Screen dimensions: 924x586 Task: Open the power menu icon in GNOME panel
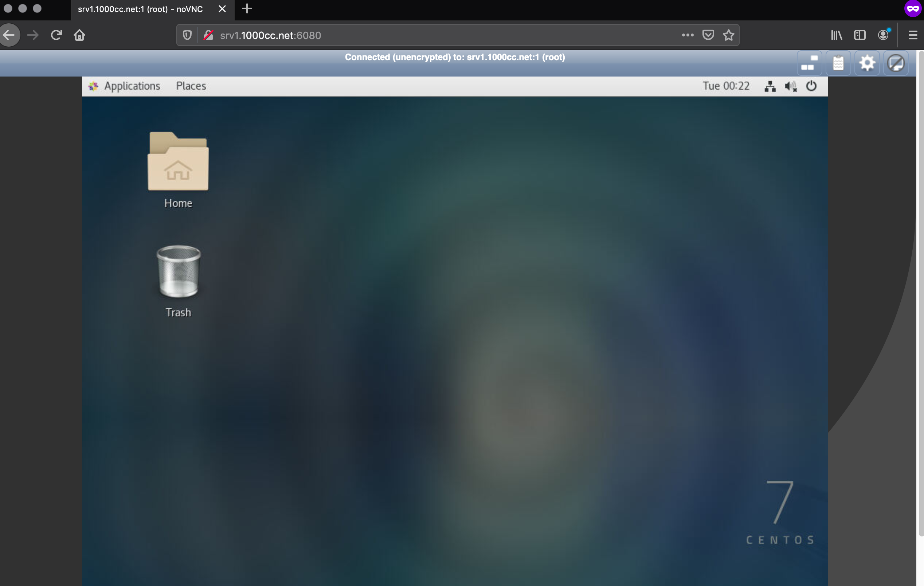coord(811,86)
